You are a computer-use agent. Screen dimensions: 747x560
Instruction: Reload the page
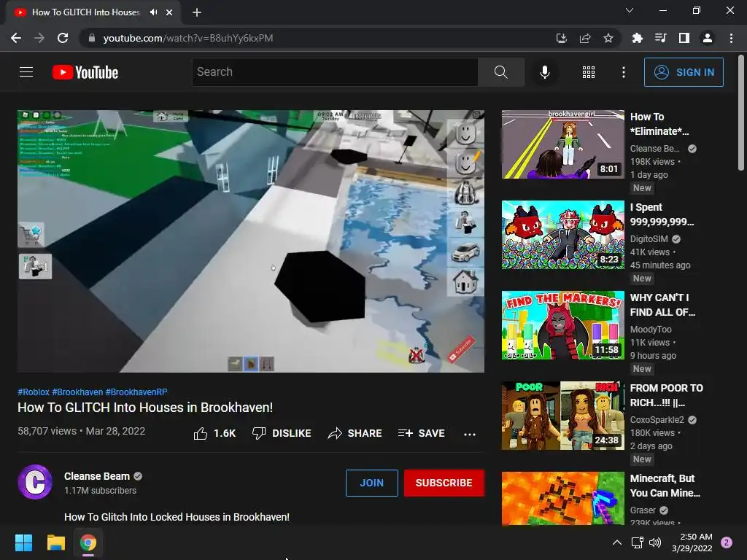[63, 38]
